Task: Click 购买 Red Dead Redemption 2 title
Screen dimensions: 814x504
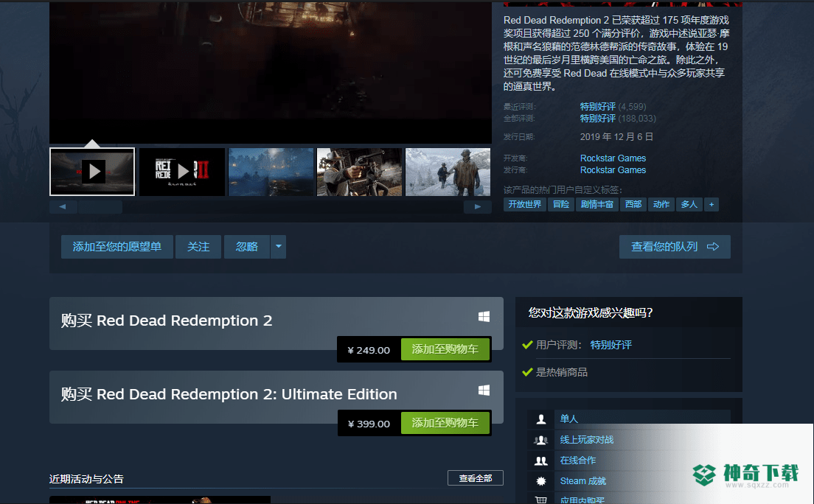Action: 167,321
